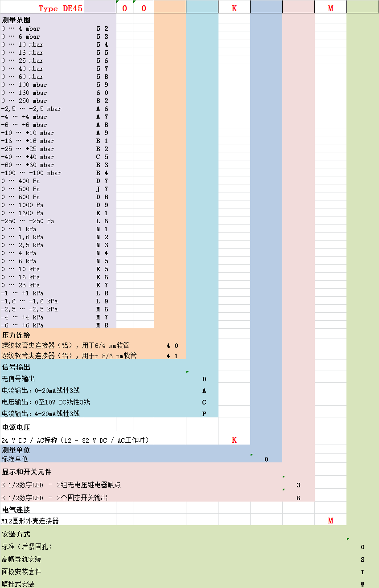
Task: Select the "24 V DC / AC标称" power supply cell
Action: [x=75, y=440]
